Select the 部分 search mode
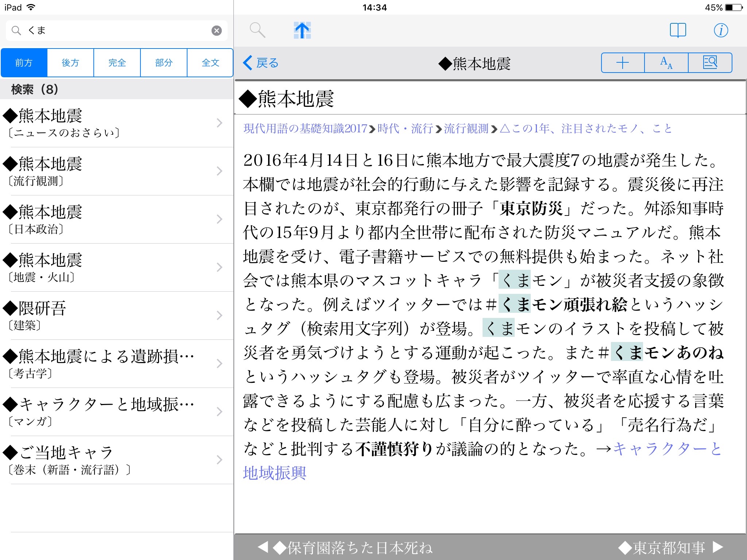This screenshot has width=747, height=560. tap(164, 63)
